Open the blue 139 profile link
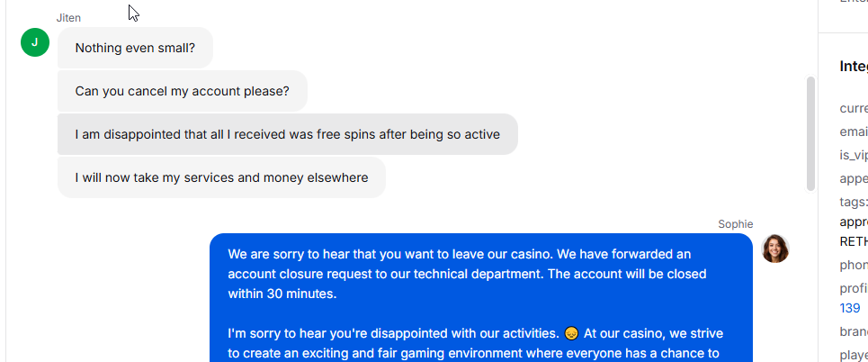 pos(850,308)
